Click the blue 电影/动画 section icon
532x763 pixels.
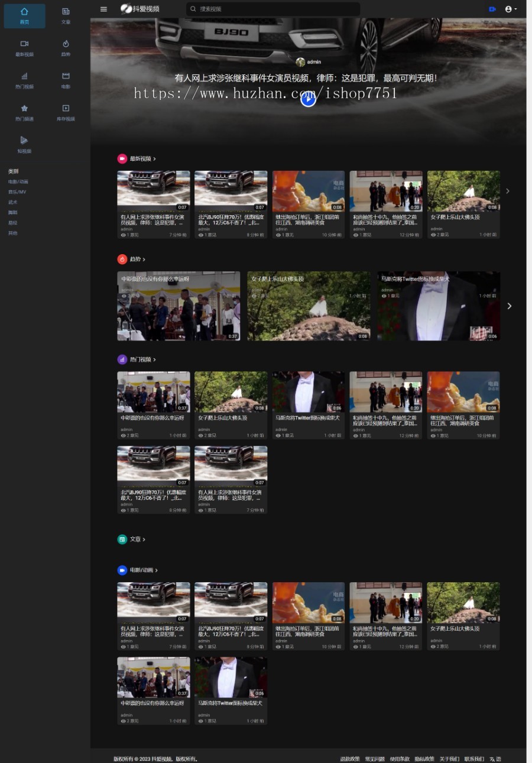pyautogui.click(x=122, y=570)
